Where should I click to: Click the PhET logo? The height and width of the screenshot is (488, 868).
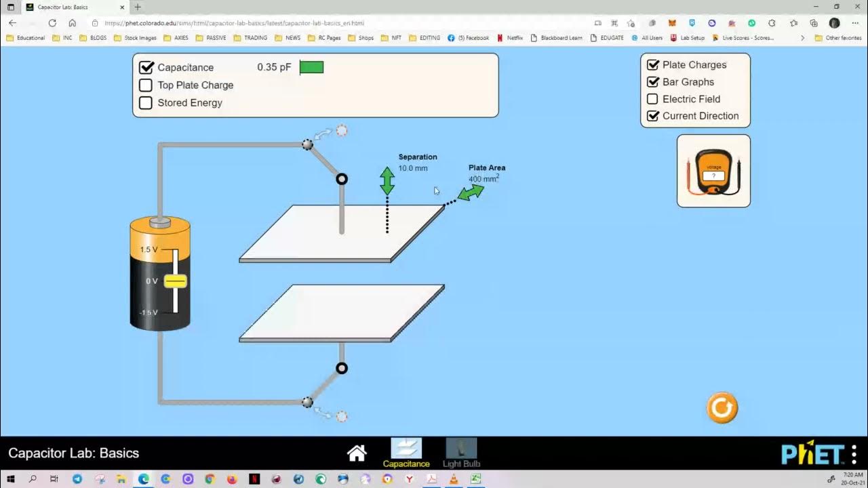[x=812, y=454]
